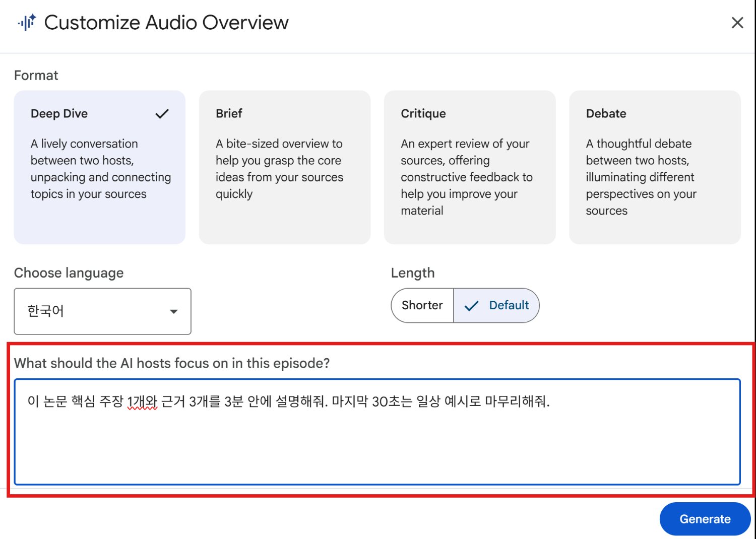Click the Choose language label

point(69,273)
